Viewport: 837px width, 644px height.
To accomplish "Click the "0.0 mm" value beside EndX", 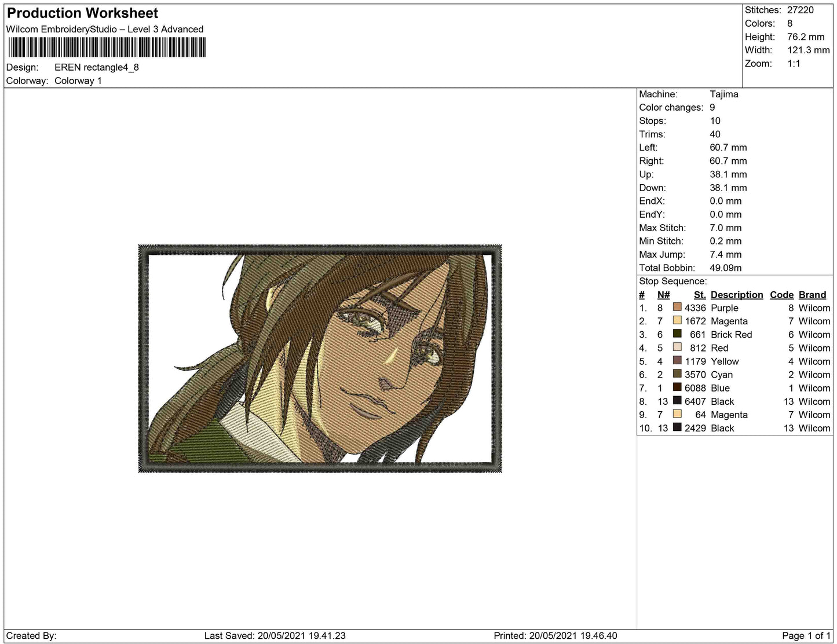I will [x=726, y=200].
